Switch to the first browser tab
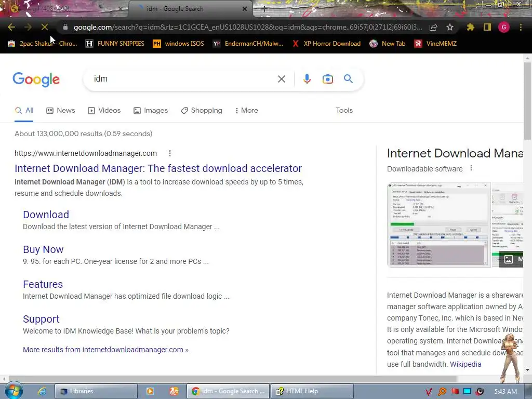The image size is (532, 399). pos(64,9)
